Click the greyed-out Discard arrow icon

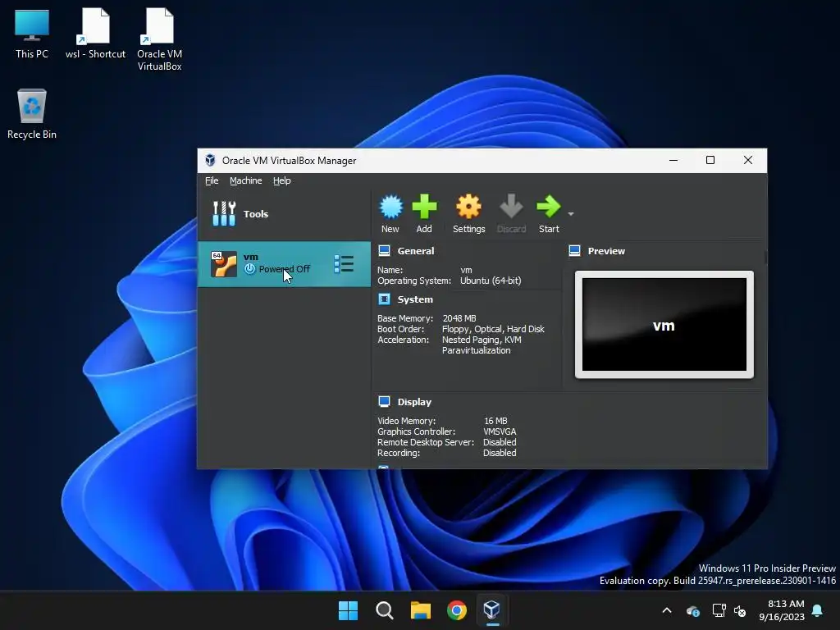(511, 207)
